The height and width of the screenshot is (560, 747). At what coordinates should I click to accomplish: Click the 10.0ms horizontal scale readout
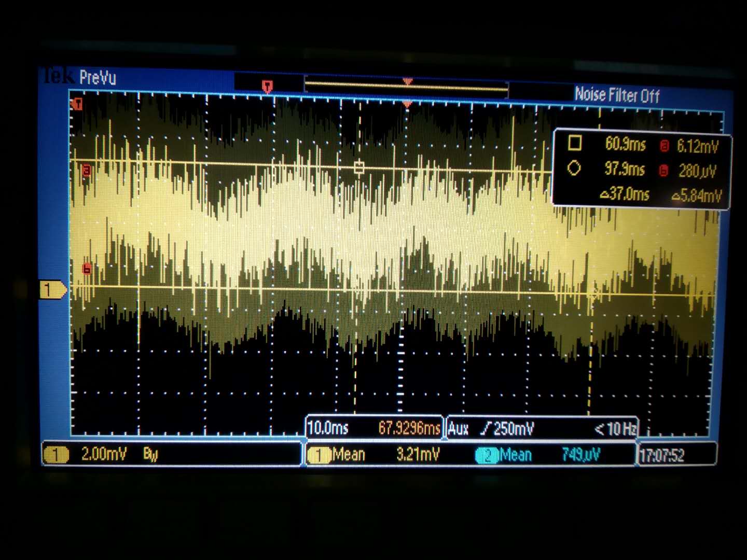pyautogui.click(x=328, y=428)
